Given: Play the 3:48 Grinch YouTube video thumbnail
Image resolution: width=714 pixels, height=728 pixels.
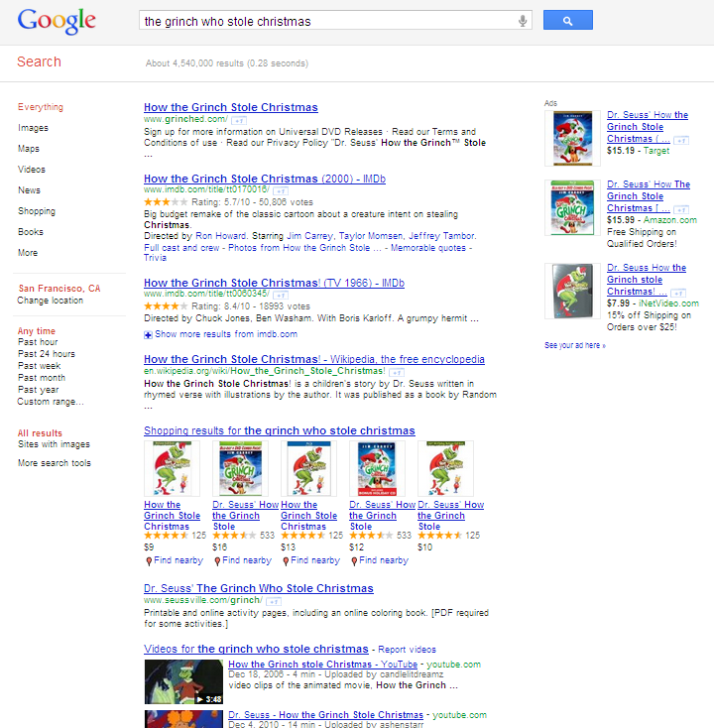Looking at the screenshot, I should [183, 681].
